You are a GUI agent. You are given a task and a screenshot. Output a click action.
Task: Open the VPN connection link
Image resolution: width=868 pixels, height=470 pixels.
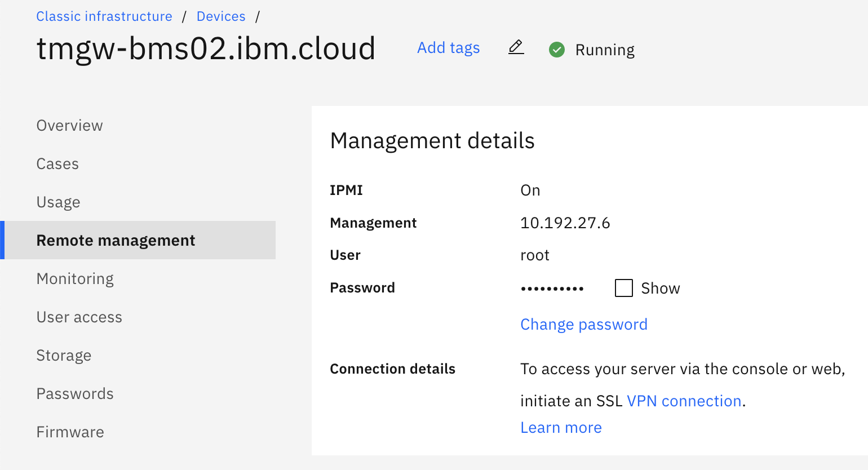coord(684,401)
